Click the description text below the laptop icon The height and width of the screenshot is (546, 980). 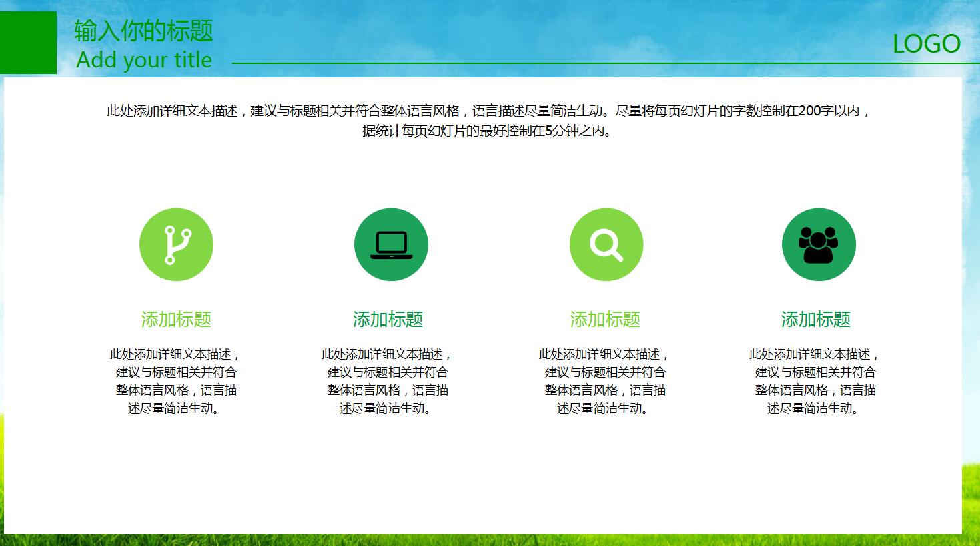click(x=388, y=381)
